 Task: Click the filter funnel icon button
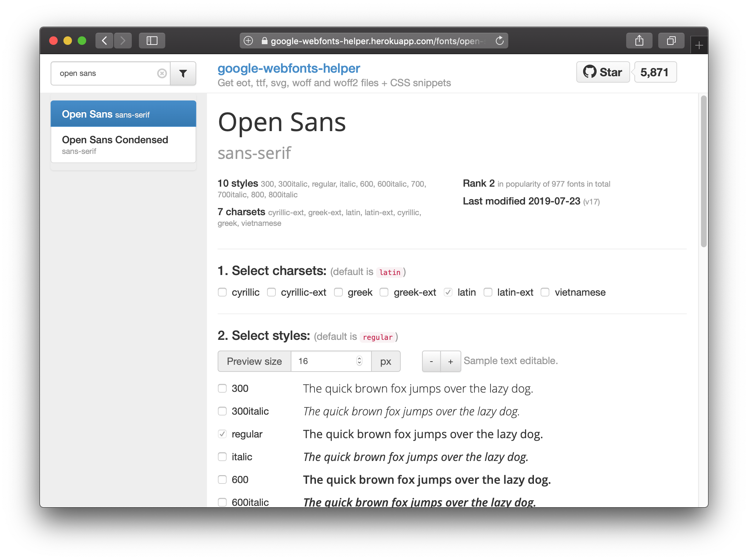tap(183, 73)
